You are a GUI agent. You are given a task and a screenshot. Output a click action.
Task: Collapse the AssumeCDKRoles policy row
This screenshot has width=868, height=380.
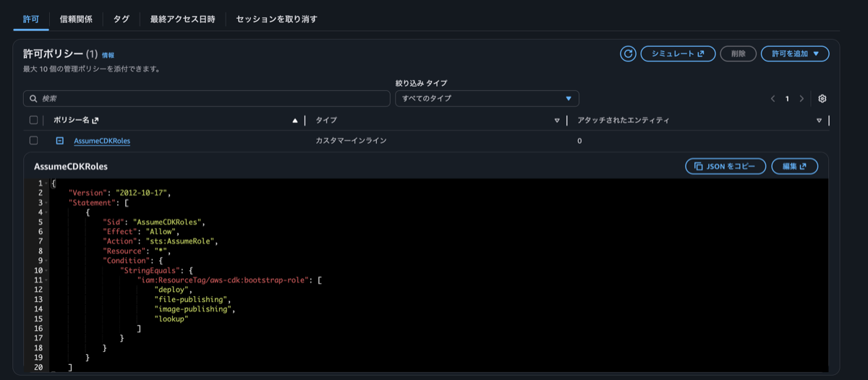[60, 141]
